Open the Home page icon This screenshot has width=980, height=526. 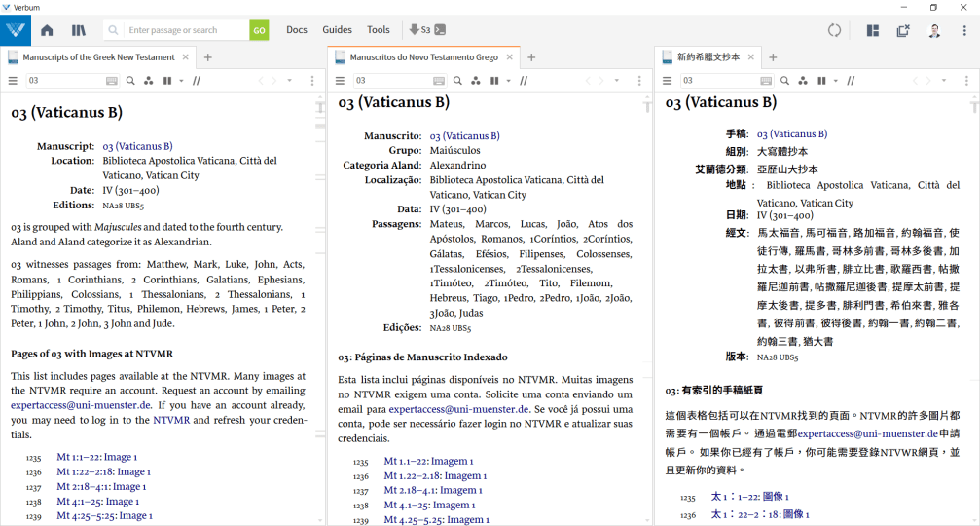tap(47, 30)
